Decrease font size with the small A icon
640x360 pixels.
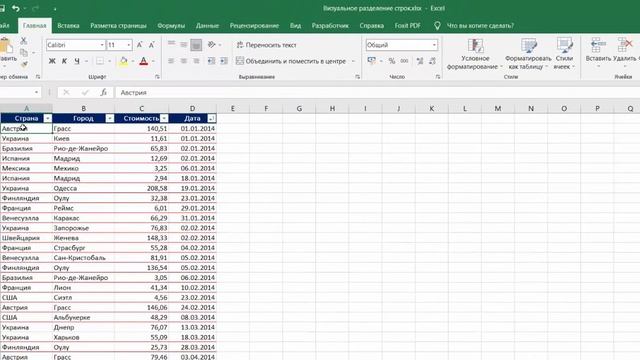click(x=151, y=45)
